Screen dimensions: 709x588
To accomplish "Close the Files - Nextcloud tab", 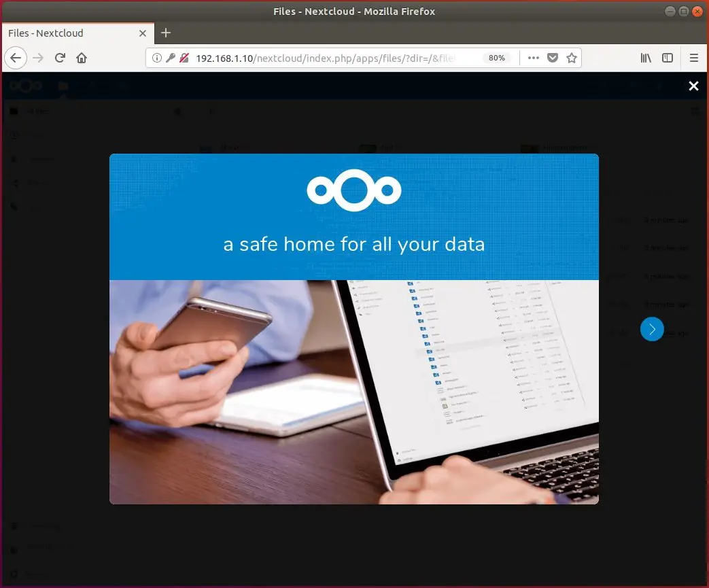I will [x=143, y=33].
